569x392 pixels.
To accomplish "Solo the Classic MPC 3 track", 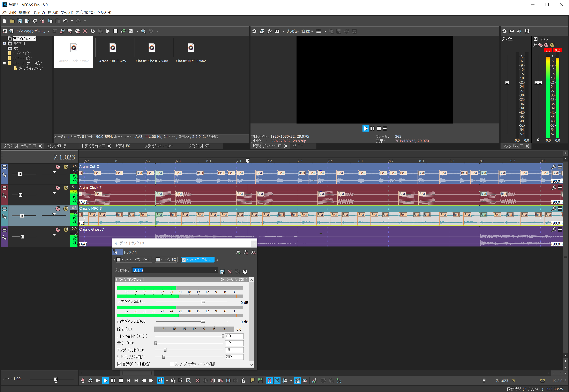I will (x=66, y=209).
